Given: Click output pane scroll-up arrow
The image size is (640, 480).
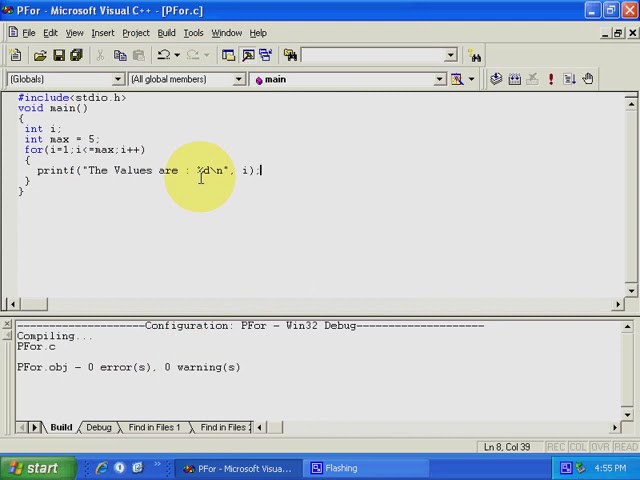Looking at the screenshot, I should click(627, 327).
